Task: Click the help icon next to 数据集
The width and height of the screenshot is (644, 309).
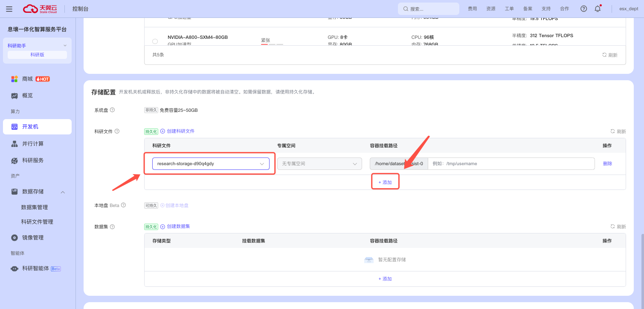Action: click(112, 227)
